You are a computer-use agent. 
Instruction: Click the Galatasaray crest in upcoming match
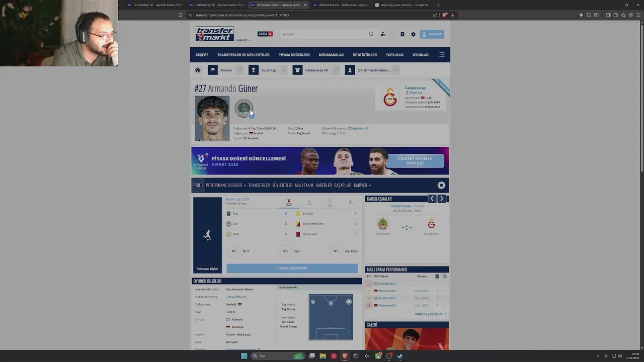431,224
